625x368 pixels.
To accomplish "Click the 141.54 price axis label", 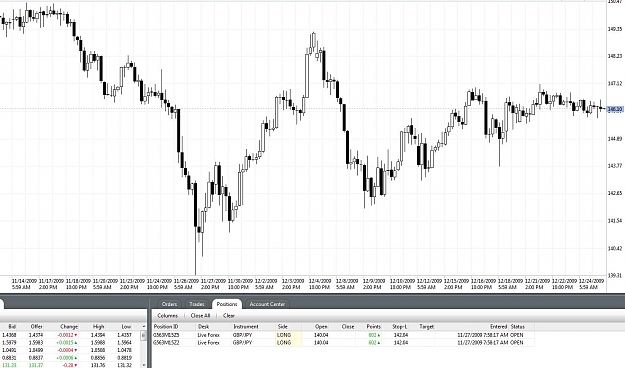I will 615,220.
